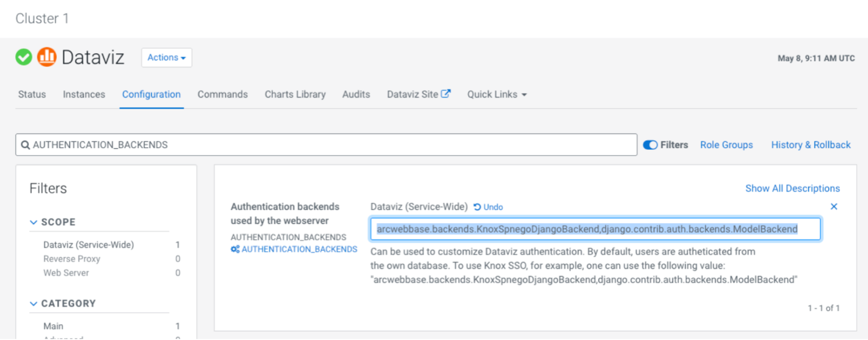The height and width of the screenshot is (340, 868).
Task: Collapse the SCOPE filter section
Action: coord(34,222)
